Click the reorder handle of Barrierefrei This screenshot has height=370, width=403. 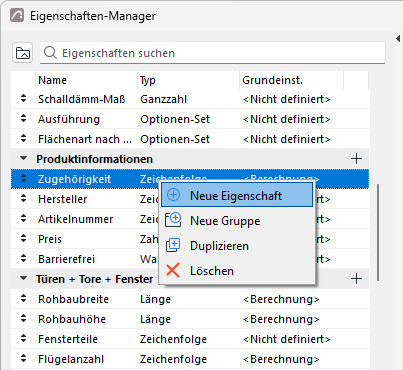[23, 258]
